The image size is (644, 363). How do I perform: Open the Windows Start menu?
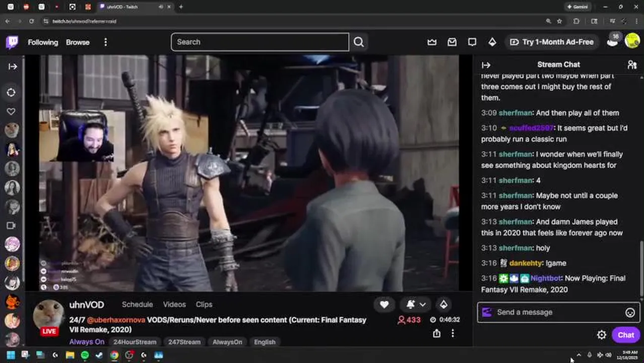coord(11,355)
